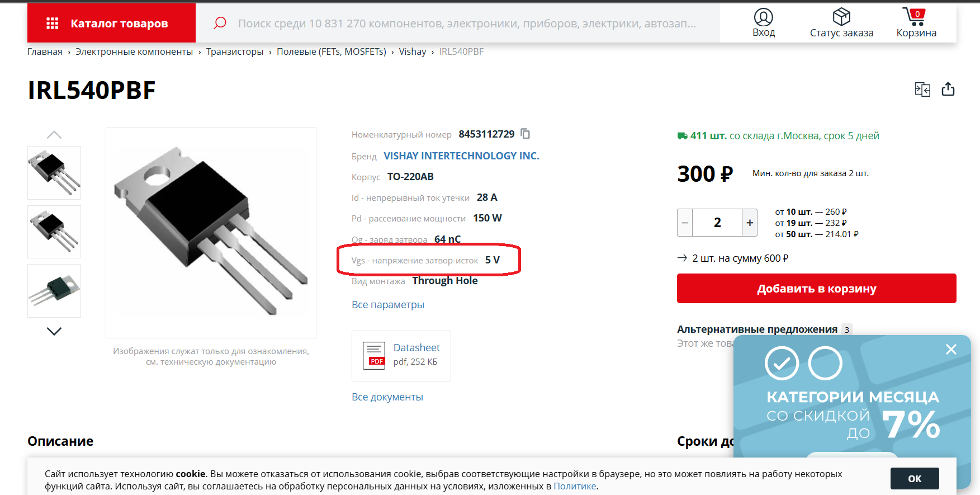This screenshot has width=980, height=495.
Task: Open Vishay Intertechnology brand link
Action: tap(461, 156)
